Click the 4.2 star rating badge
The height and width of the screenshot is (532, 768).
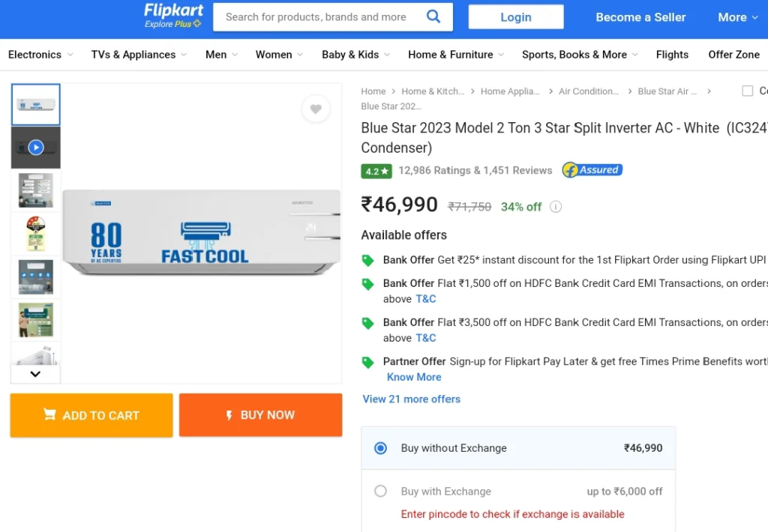click(x=376, y=171)
